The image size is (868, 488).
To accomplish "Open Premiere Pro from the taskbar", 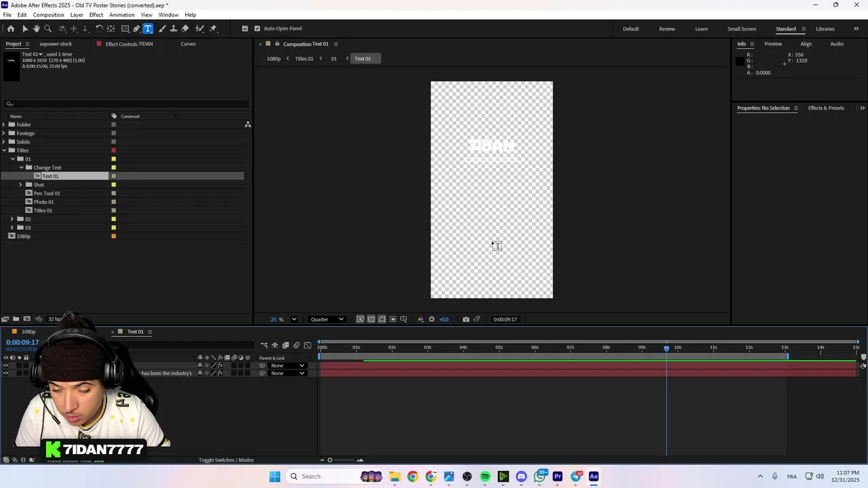I will [557, 476].
